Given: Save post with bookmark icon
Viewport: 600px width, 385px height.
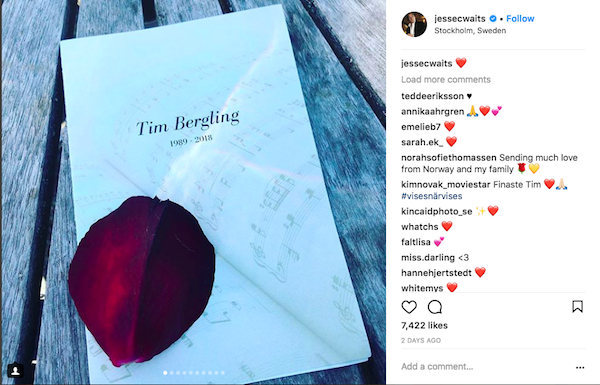Looking at the screenshot, I should (x=577, y=307).
